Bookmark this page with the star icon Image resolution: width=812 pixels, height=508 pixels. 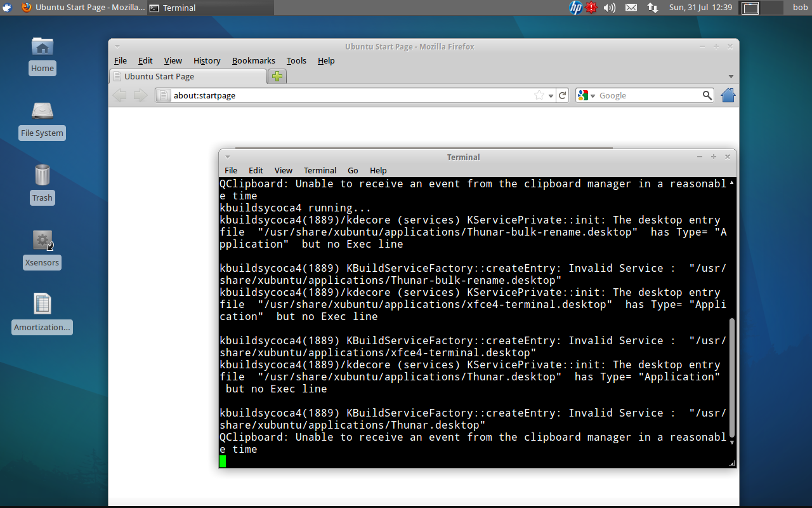(539, 95)
